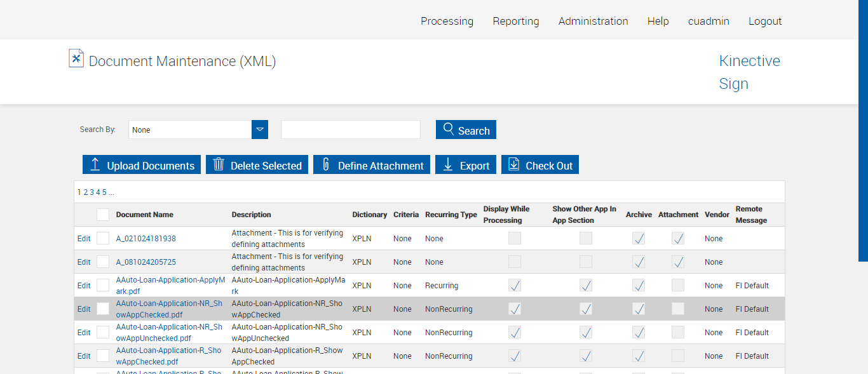Click the Check Out document icon
This screenshot has height=374, width=868.
click(514, 164)
